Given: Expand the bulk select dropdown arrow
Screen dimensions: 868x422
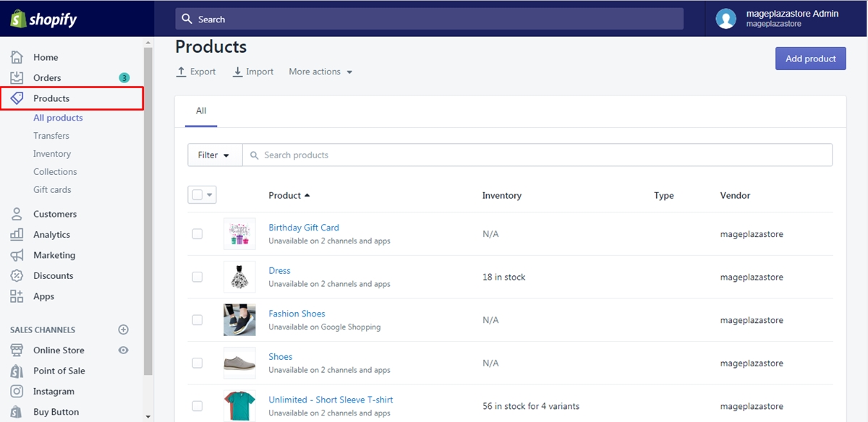Looking at the screenshot, I should [210, 195].
